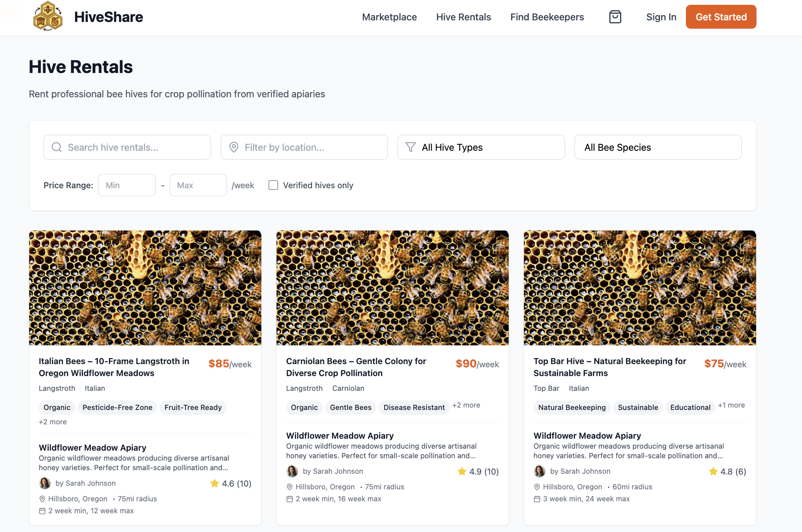Screen dimensions: 802x532
Task: Click the star rating icon showing 4.6
Action: pyautogui.click(x=215, y=483)
